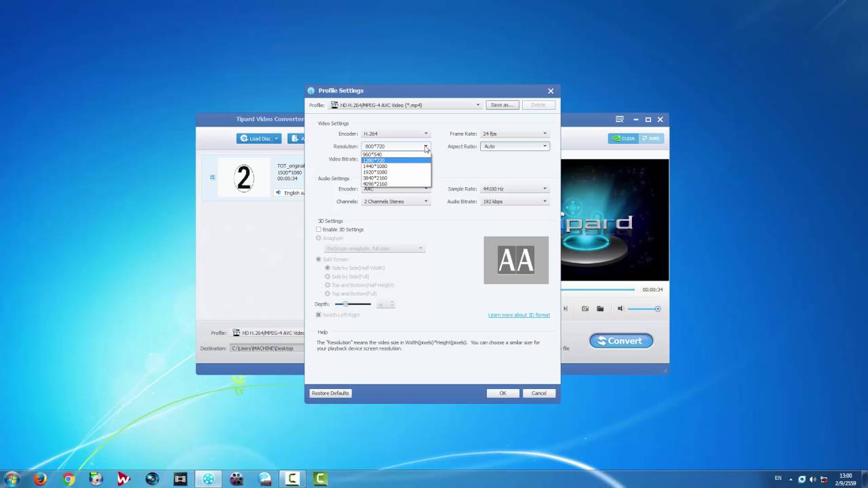Open the Profile format dropdown in Profile Settings
Image resolution: width=868 pixels, height=488 pixels.
click(406, 105)
